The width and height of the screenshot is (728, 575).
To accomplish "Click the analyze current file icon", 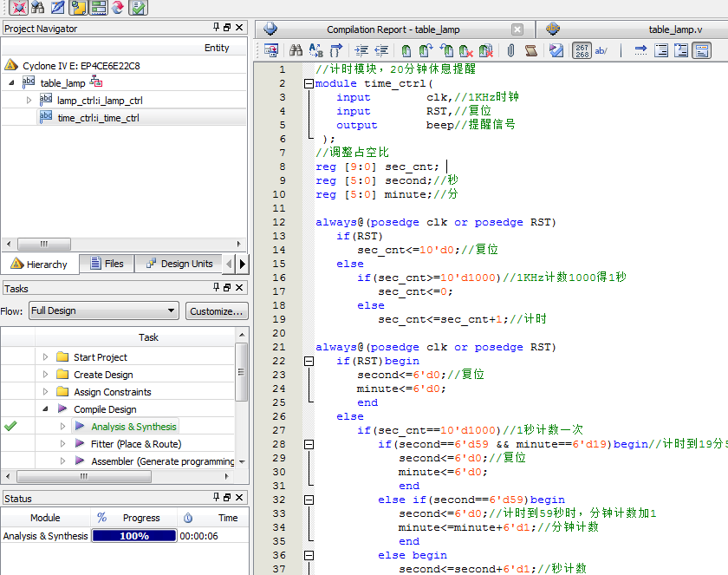I will [x=556, y=50].
